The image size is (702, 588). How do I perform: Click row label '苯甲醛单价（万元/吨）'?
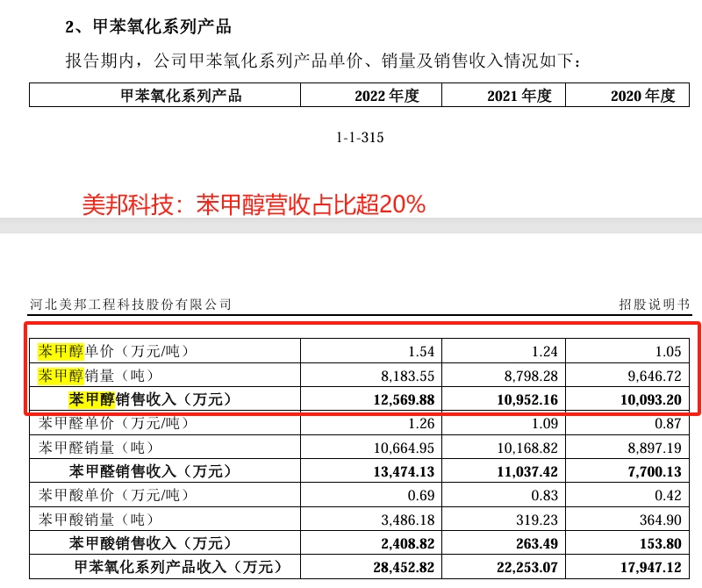113,423
